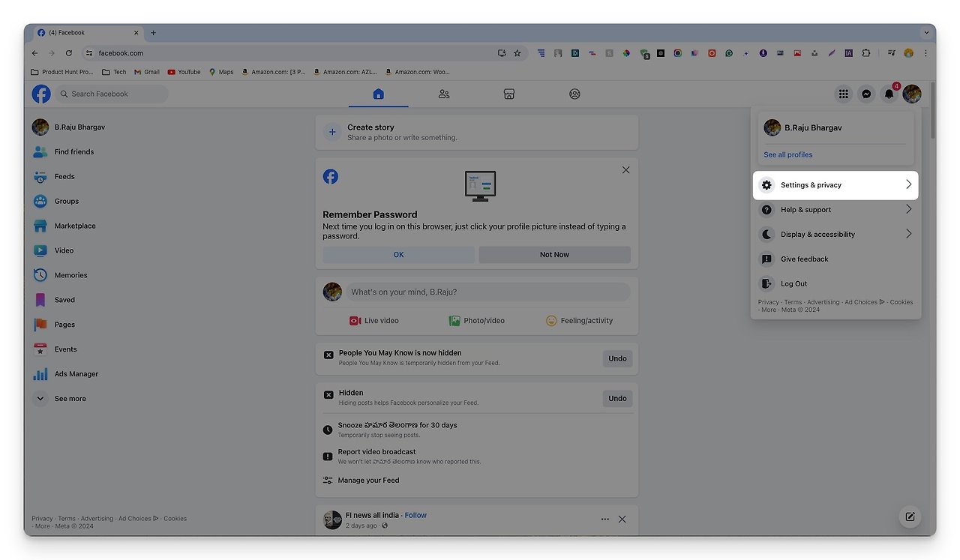Click Log Out in account menu

coord(835,284)
